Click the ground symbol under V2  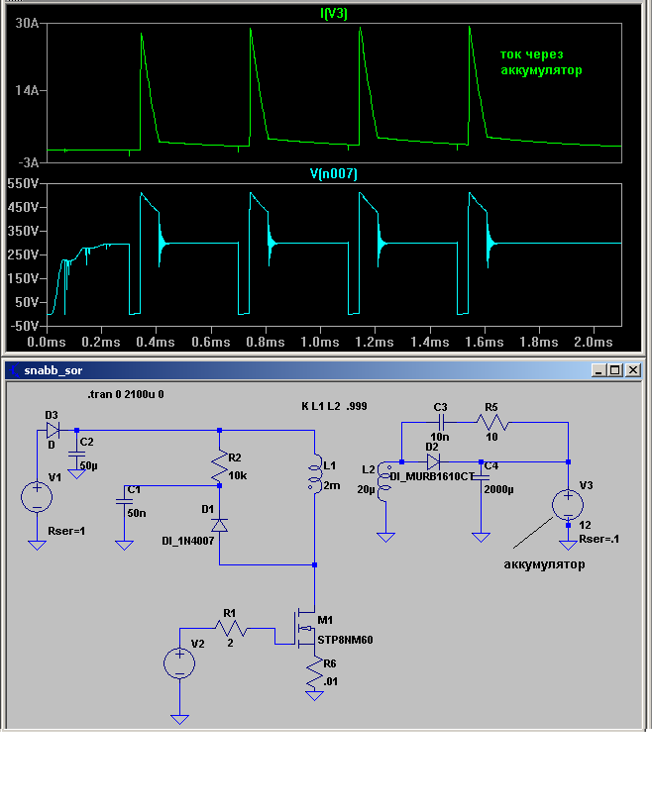179,719
